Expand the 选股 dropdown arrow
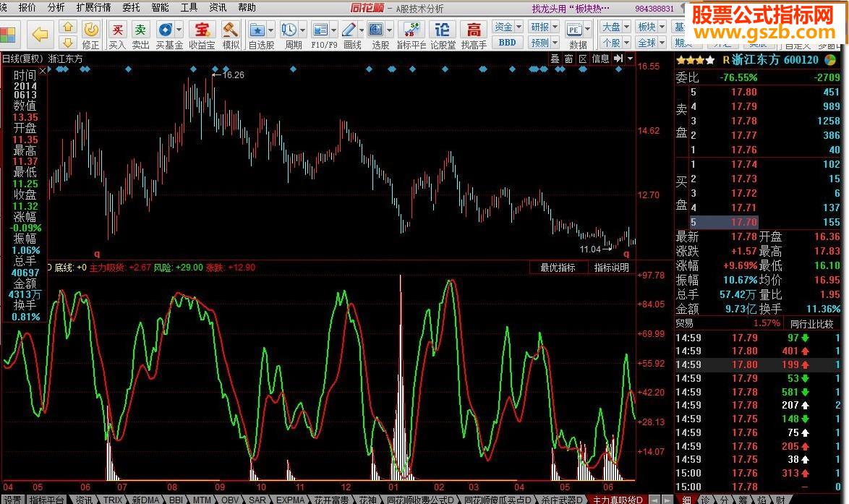This screenshot has width=849, height=504. pos(389,30)
